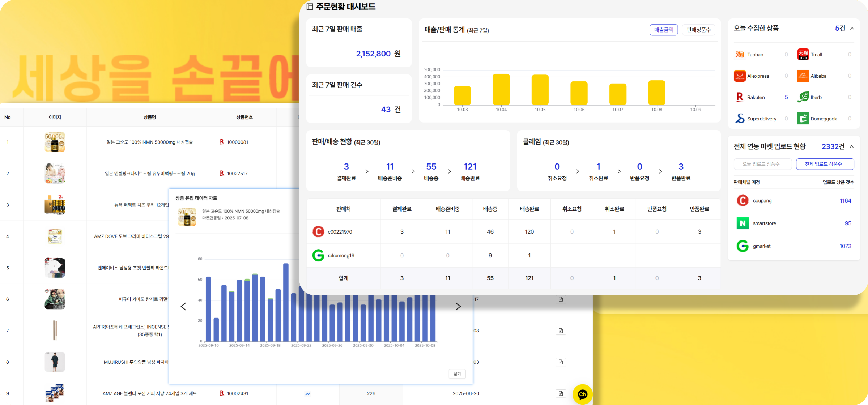Switch chart to 매출금액 view
This screenshot has width=868, height=405.
[664, 30]
